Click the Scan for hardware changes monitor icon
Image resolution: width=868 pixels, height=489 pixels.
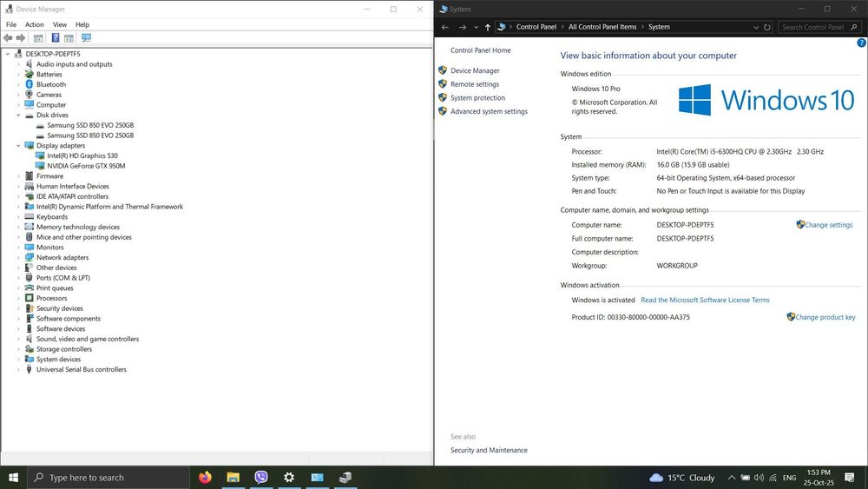click(x=86, y=37)
